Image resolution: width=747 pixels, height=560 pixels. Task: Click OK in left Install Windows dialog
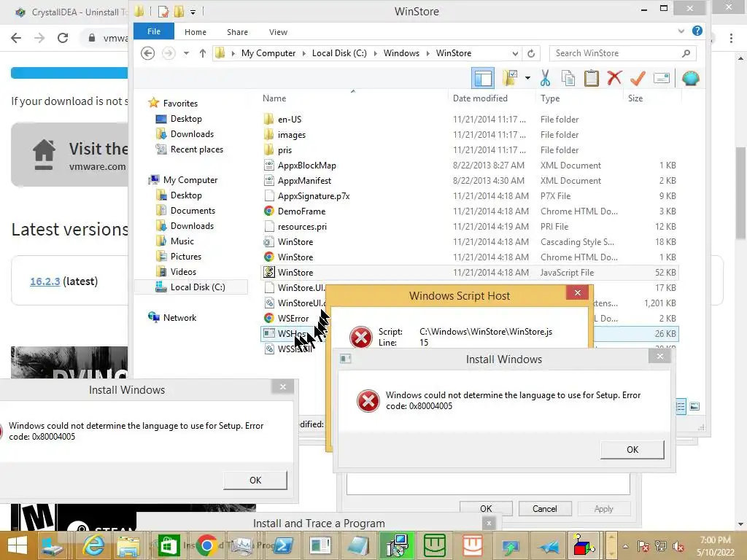pos(255,480)
